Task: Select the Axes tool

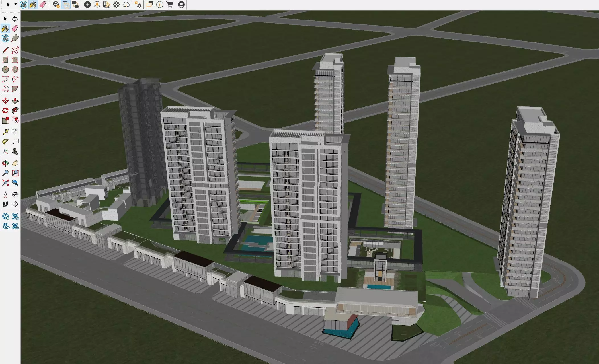Action: point(5,151)
